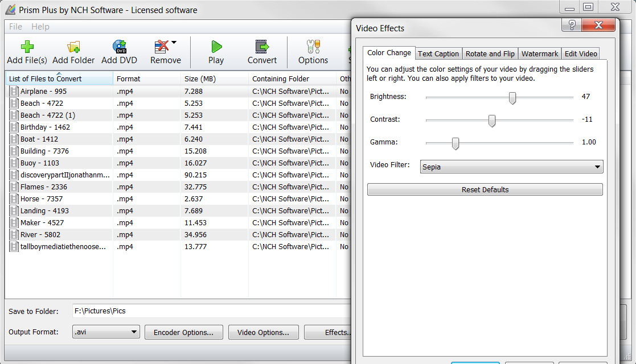Switch to the Text Caption tab
The image size is (636, 364).
(438, 53)
